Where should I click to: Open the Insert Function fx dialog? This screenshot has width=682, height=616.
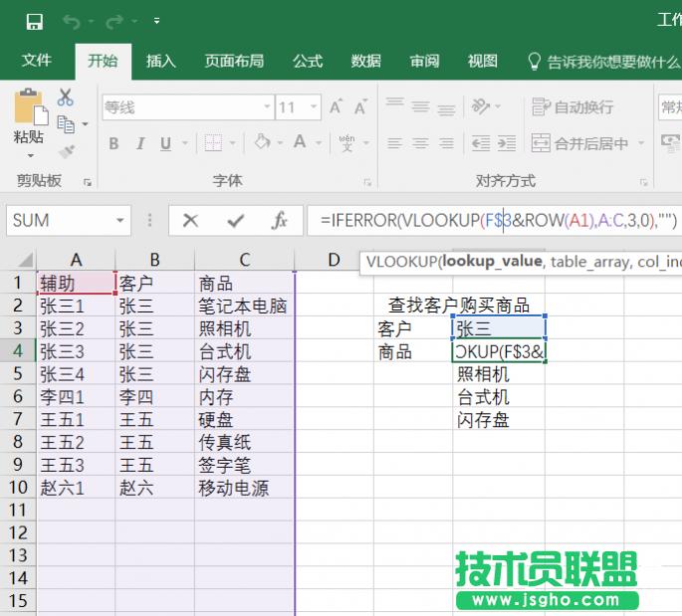pyautogui.click(x=280, y=220)
